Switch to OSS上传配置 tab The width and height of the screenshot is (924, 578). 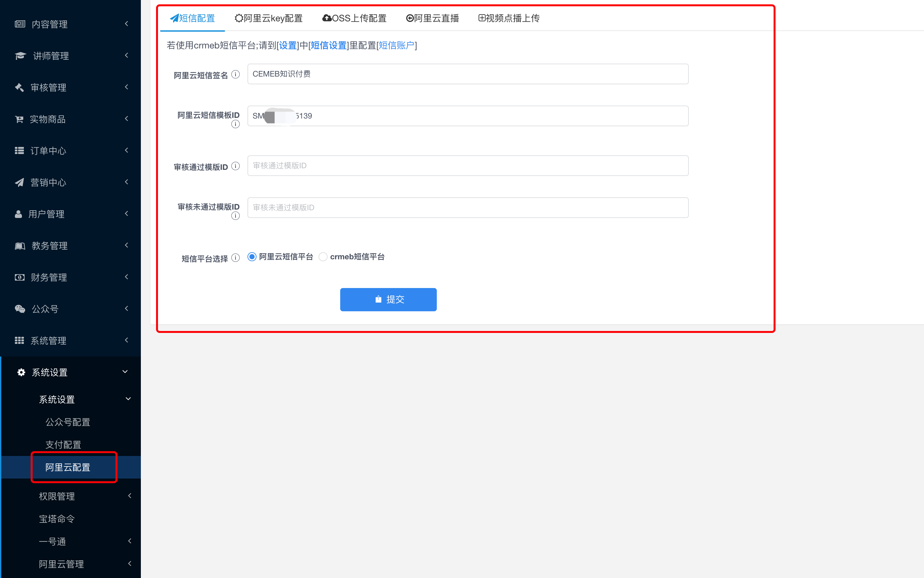pyautogui.click(x=354, y=18)
